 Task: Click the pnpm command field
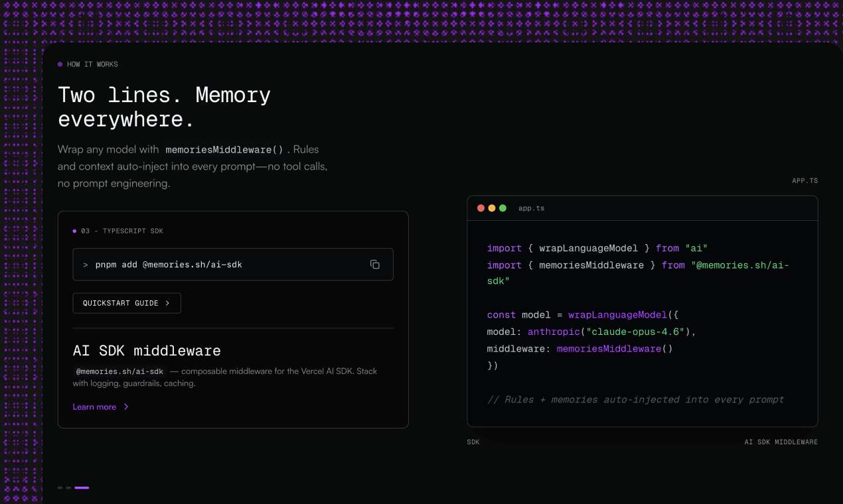219,264
